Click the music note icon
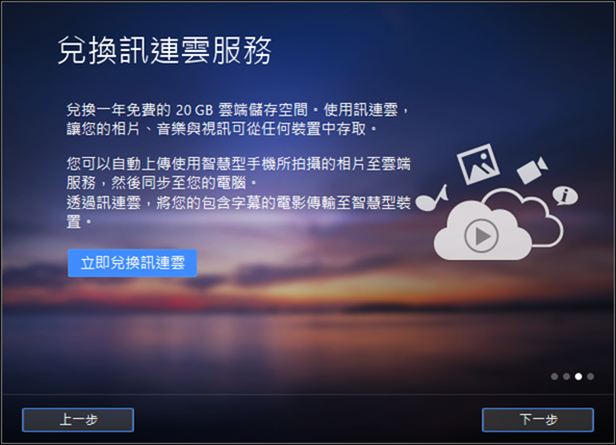Image resolution: width=616 pixels, height=445 pixels. [432, 198]
